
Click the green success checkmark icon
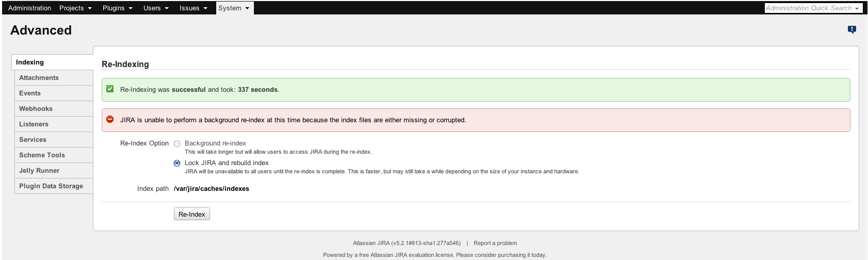pyautogui.click(x=110, y=89)
